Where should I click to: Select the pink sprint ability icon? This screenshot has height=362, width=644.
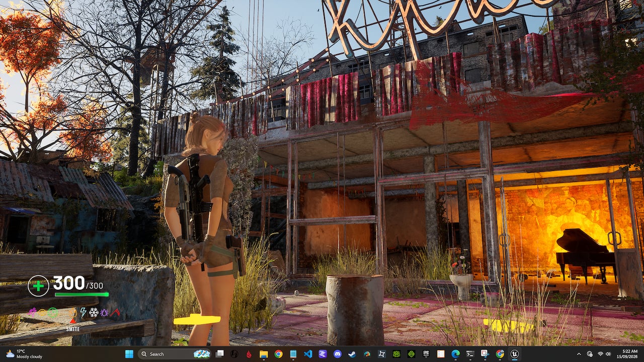click(32, 312)
